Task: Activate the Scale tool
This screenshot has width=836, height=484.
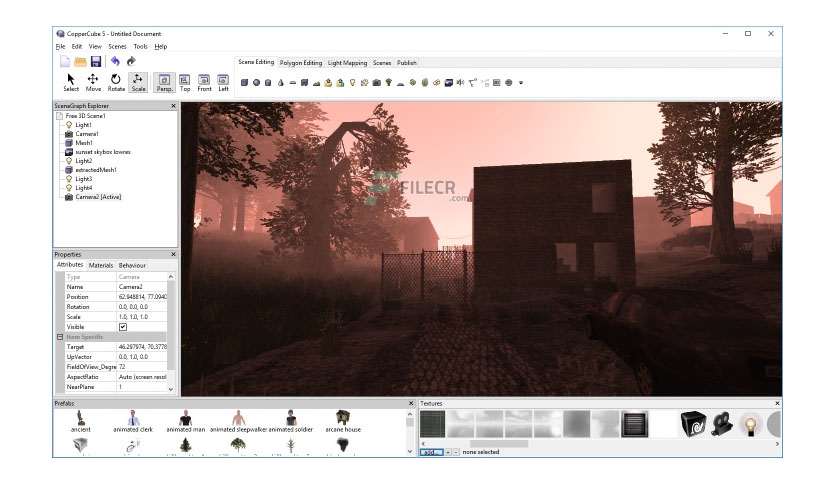Action: pyautogui.click(x=138, y=83)
